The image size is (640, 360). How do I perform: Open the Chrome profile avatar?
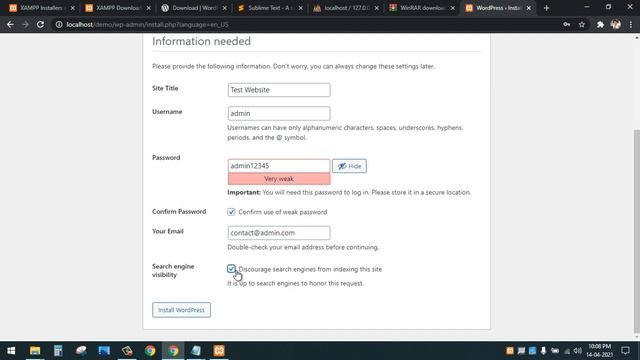(616, 24)
